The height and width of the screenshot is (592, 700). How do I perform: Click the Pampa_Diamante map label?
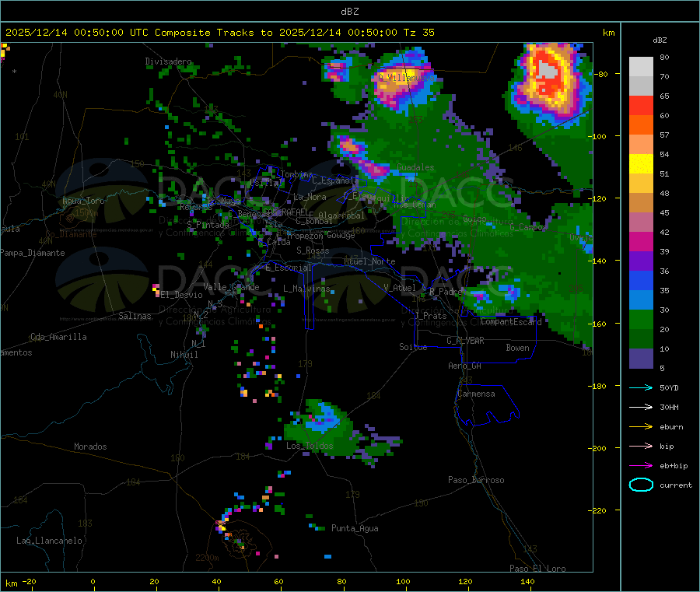coord(33,253)
